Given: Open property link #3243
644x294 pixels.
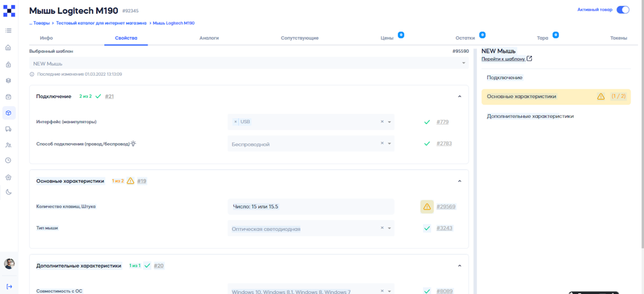Looking at the screenshot, I should coord(444,228).
